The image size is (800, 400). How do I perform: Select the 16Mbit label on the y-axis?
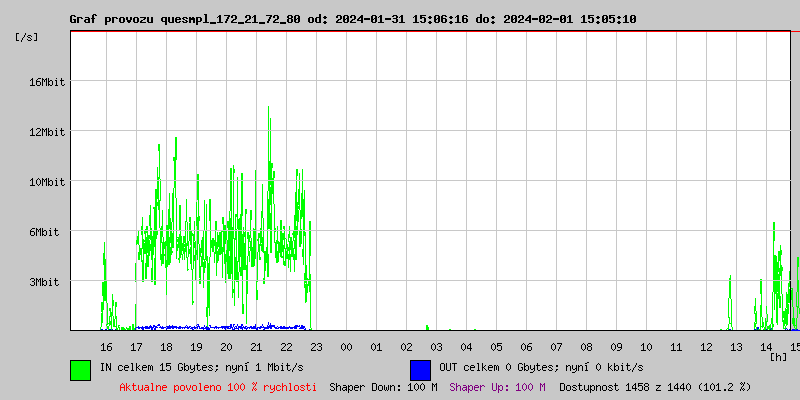47,82
